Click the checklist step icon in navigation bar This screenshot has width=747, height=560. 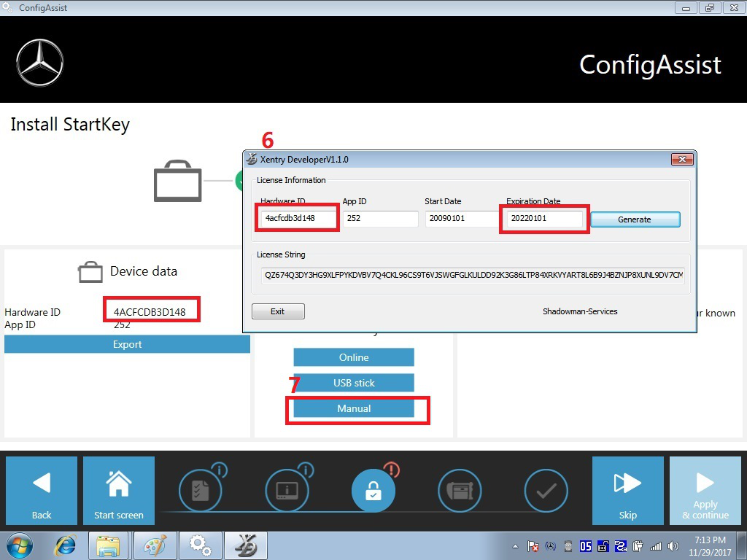point(201,490)
